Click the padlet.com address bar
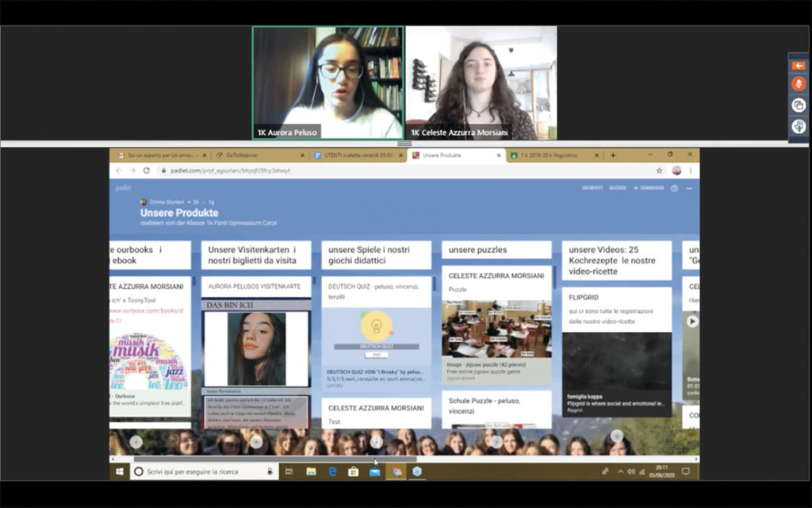 [404, 171]
